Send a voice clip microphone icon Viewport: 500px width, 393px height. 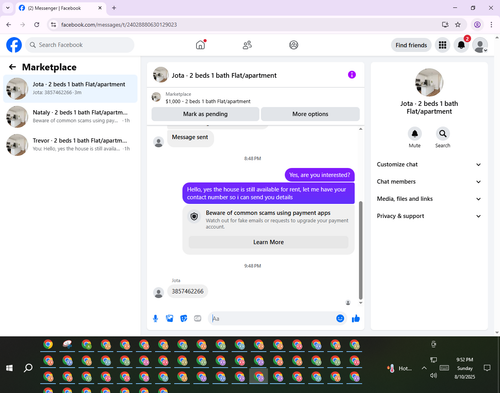click(155, 319)
